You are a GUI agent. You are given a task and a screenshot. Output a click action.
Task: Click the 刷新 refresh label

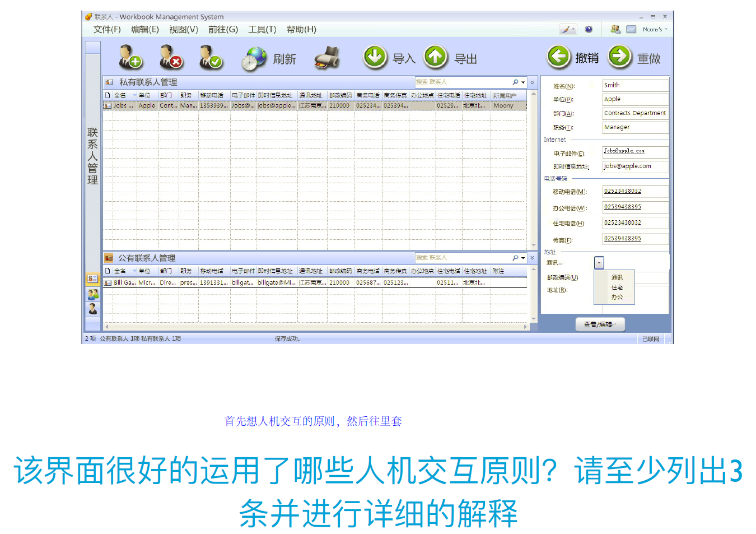pyautogui.click(x=284, y=59)
